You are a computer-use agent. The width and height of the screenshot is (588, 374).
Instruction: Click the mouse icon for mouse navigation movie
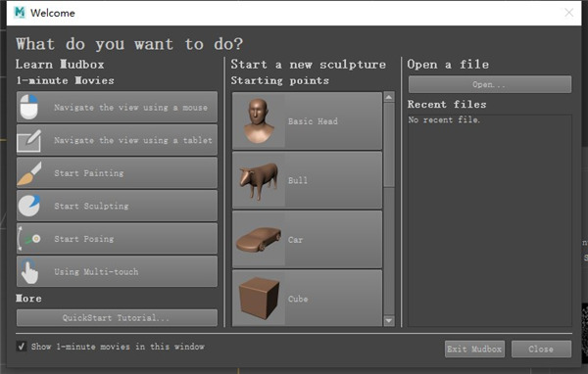coord(28,107)
